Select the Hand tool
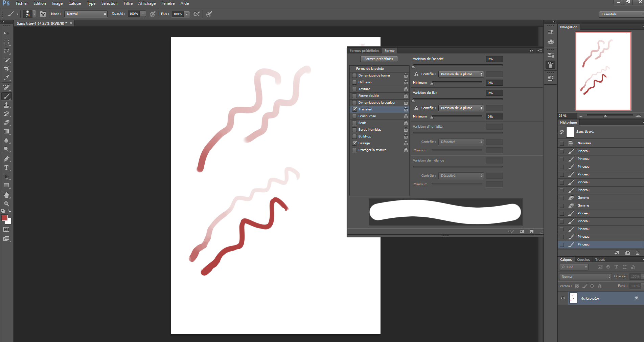Image resolution: width=644 pixels, height=342 pixels. pos(6,195)
